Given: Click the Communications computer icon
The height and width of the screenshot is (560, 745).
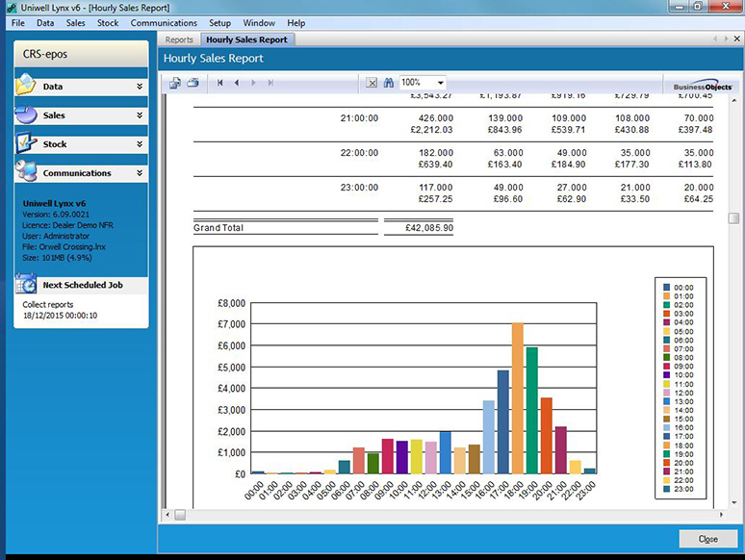Looking at the screenshot, I should (x=26, y=172).
